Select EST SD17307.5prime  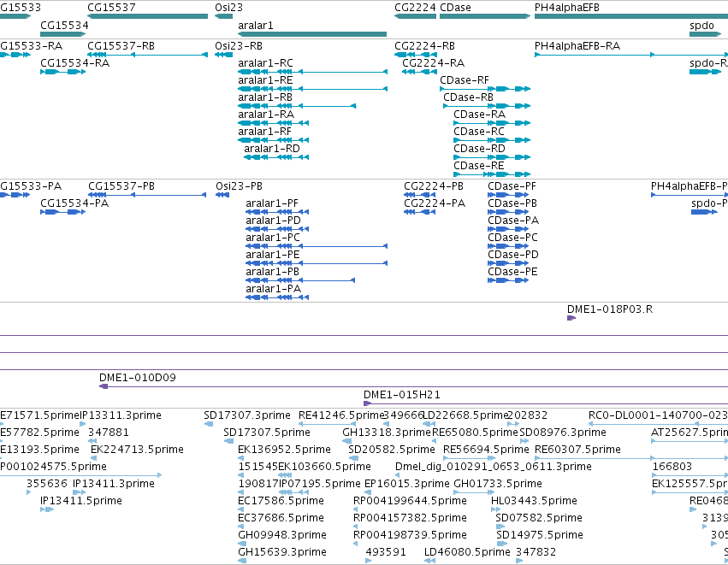(228, 441)
